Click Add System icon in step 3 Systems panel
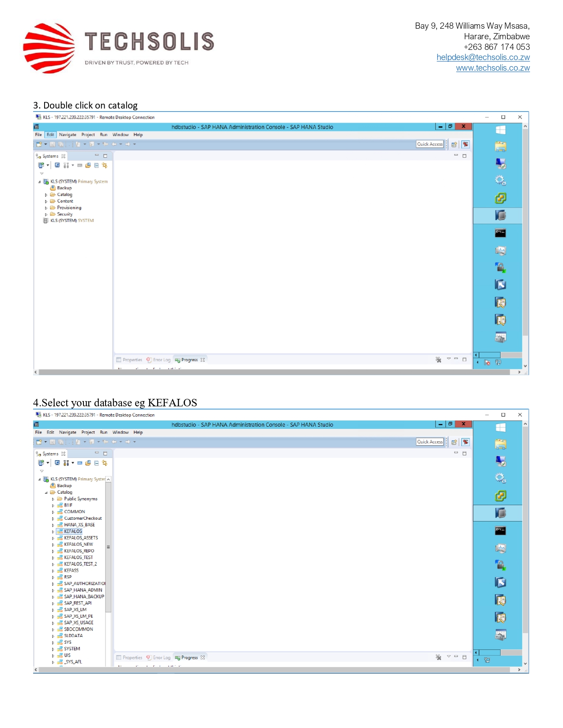This screenshot has height=728, width=563. click(x=41, y=165)
